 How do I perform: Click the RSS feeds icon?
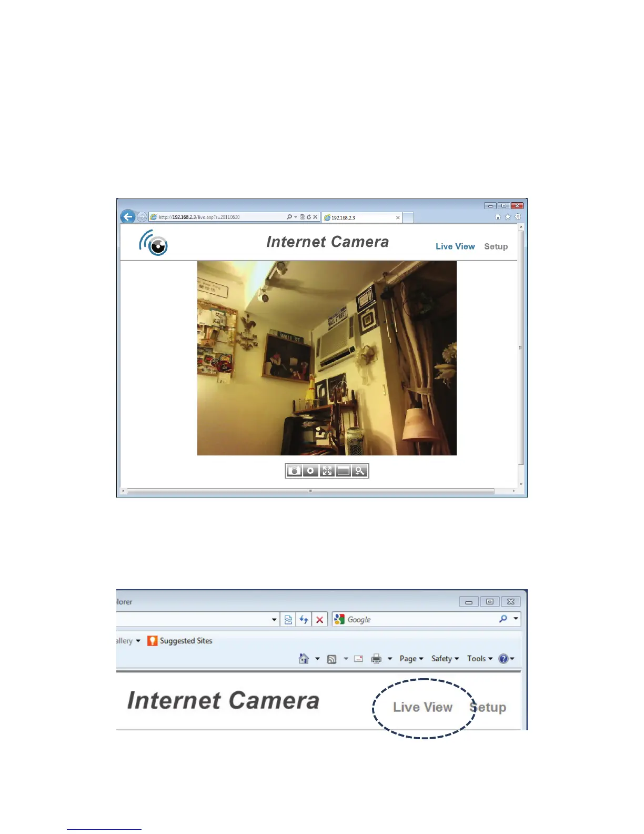[x=331, y=659]
